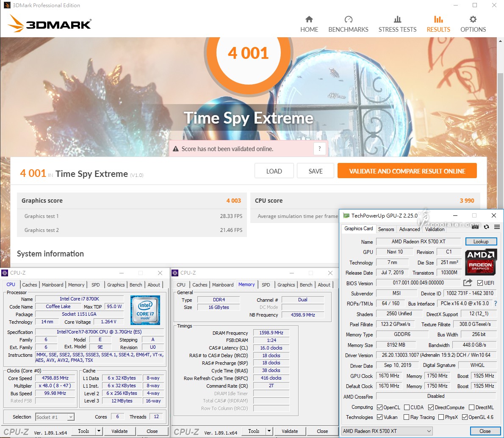Open the Results section in 3DMark

pos(438,25)
